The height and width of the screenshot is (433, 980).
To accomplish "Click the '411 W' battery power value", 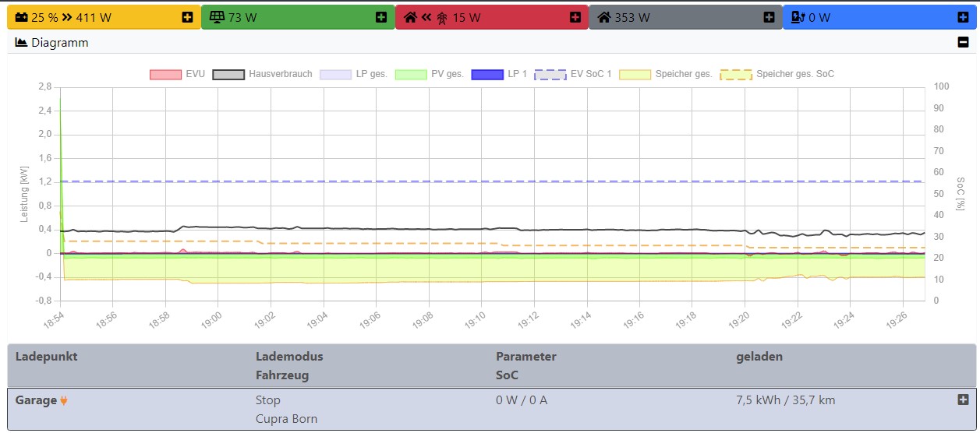I will tap(94, 17).
